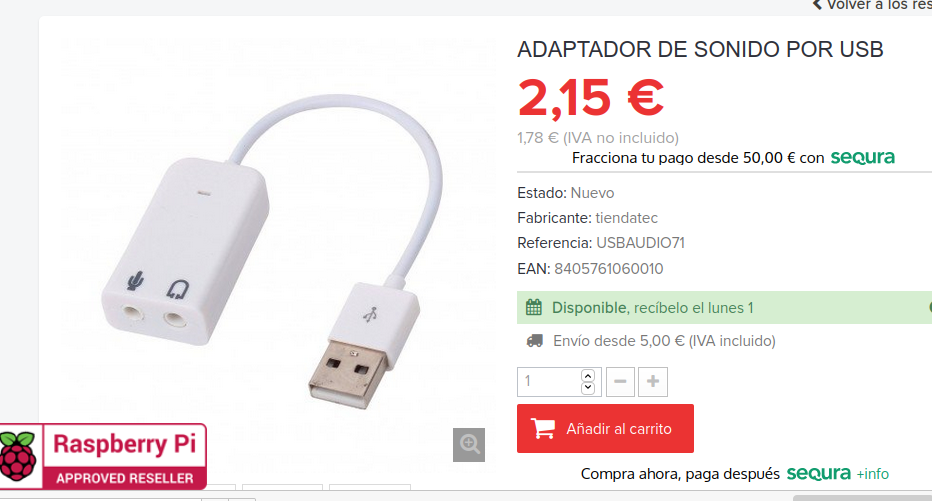Click the Compra ahora, paga después text
Screen dimensions: 932x501
(680, 474)
